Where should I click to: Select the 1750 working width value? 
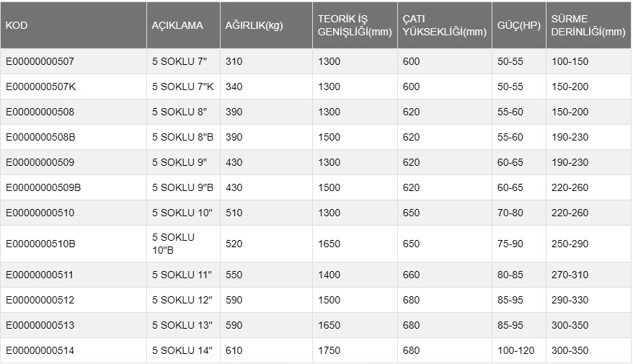tap(329, 351)
